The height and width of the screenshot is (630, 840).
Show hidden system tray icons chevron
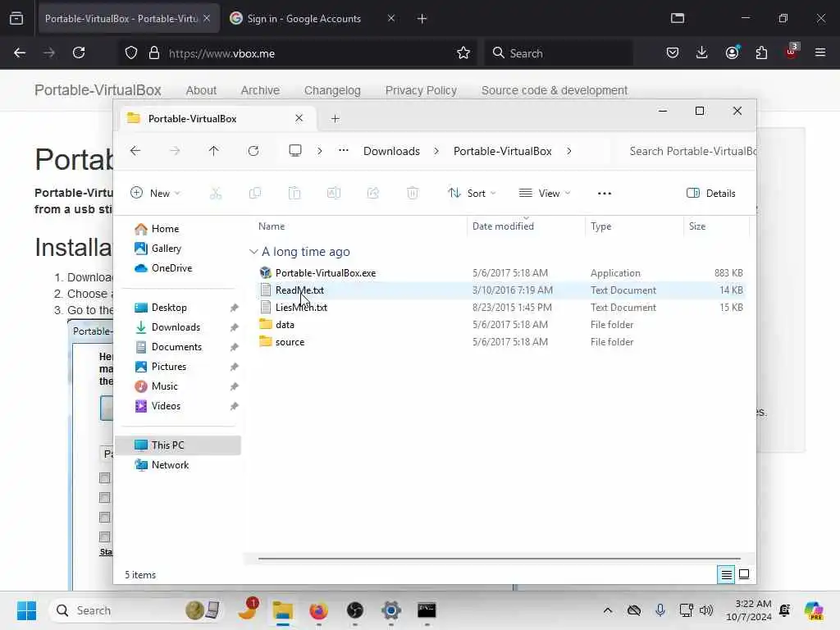608,610
